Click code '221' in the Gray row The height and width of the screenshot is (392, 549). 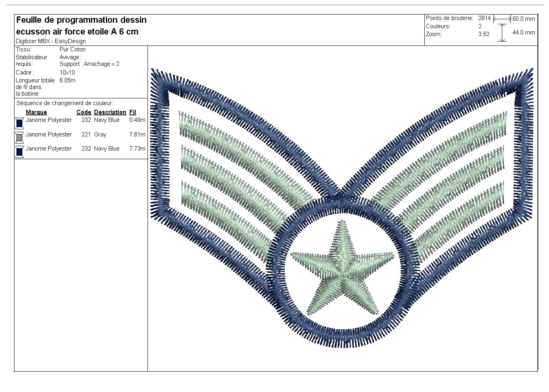tap(86, 134)
